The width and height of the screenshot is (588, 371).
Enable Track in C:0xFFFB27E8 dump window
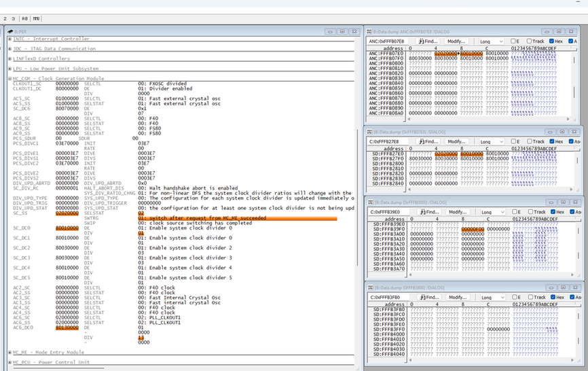[x=529, y=141]
